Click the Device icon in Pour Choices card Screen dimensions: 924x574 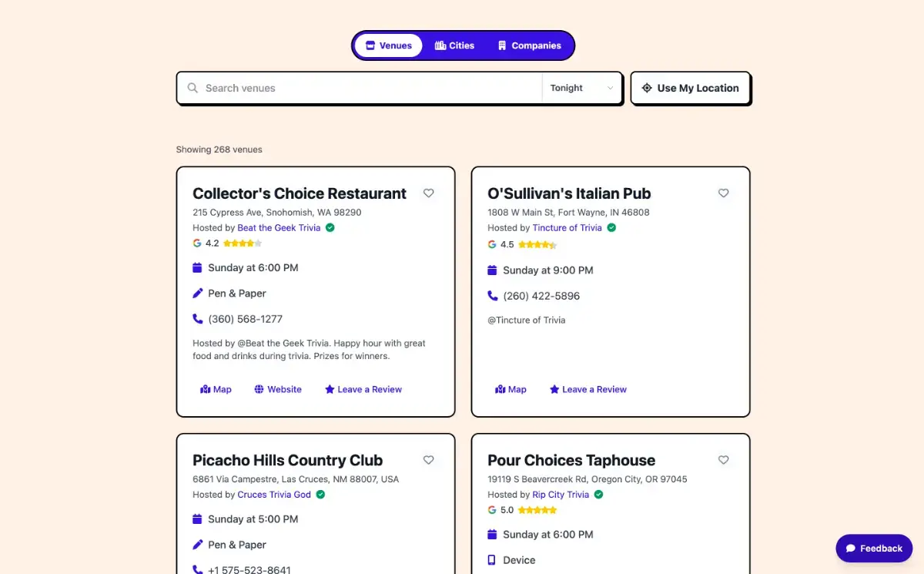pyautogui.click(x=492, y=560)
